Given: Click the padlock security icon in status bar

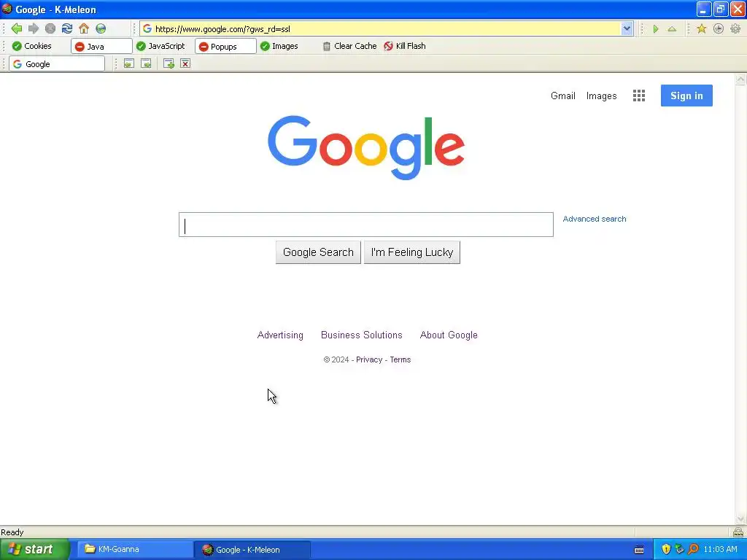Looking at the screenshot, I should tap(738, 532).
